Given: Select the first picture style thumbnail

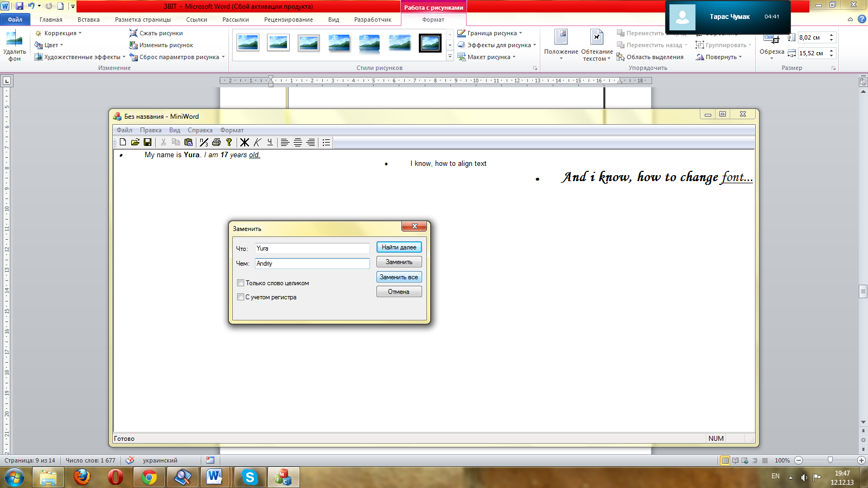Looking at the screenshot, I should click(248, 43).
